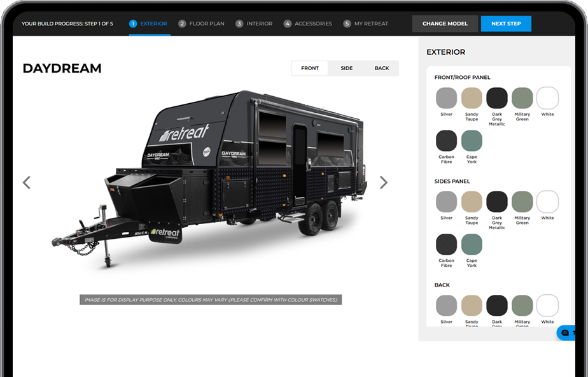
Task: Click the colours may vary disclaimer text
Action: pos(211,300)
